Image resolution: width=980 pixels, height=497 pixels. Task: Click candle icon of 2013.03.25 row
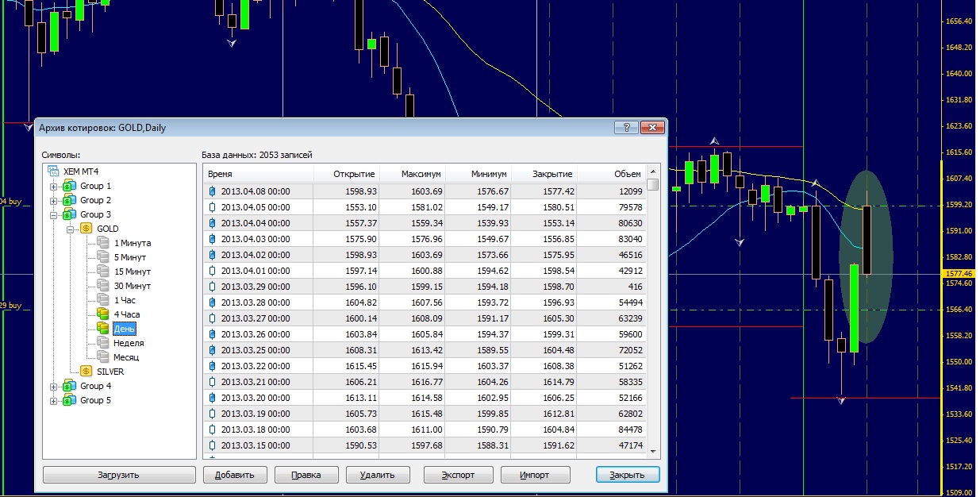pos(212,350)
